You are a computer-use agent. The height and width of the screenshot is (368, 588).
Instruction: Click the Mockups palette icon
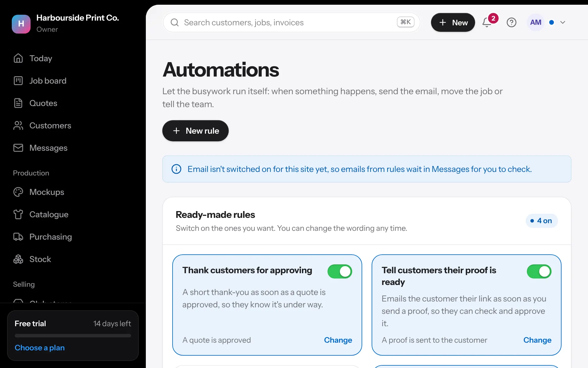coord(18,192)
